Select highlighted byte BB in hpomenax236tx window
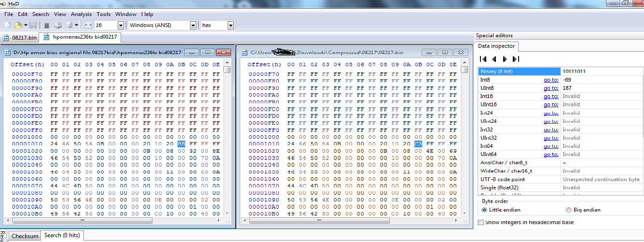644x242 pixels. point(181,144)
